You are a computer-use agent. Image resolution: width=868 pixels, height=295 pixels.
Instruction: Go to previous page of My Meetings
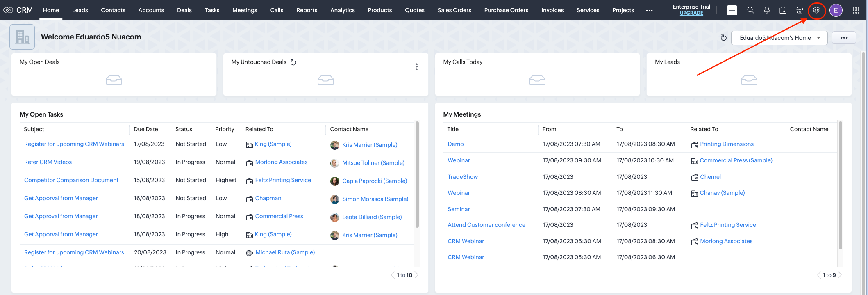click(x=819, y=275)
